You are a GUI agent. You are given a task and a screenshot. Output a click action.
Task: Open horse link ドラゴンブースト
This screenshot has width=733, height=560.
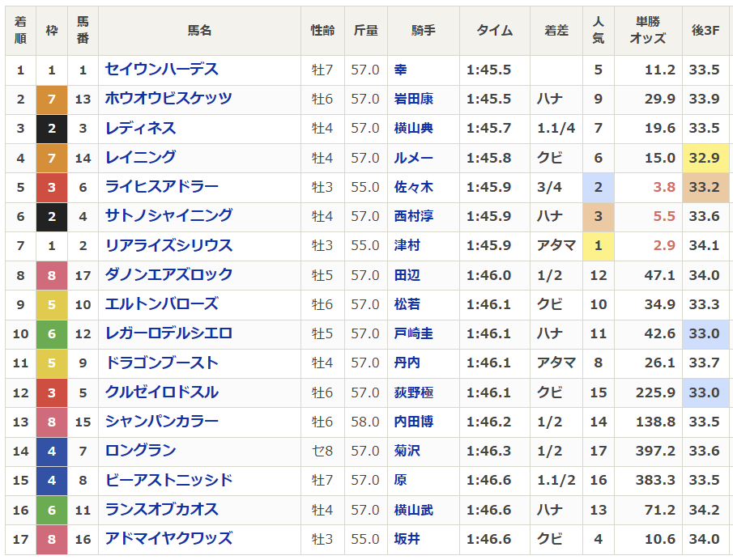tap(161, 363)
